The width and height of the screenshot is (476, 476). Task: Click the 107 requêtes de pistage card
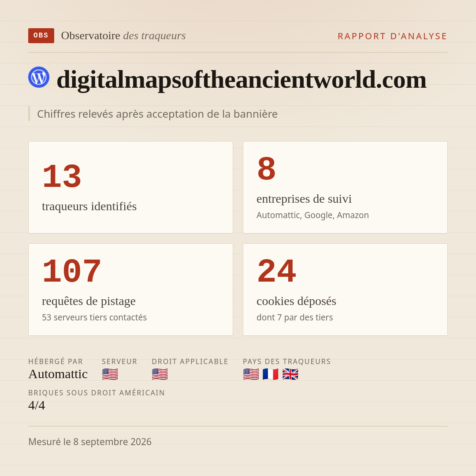coord(130,290)
